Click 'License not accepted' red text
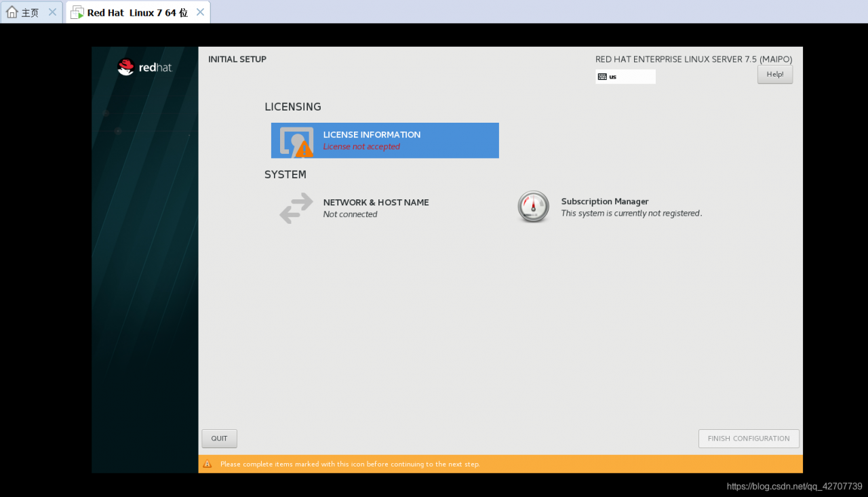This screenshot has height=497, width=868. click(x=361, y=146)
